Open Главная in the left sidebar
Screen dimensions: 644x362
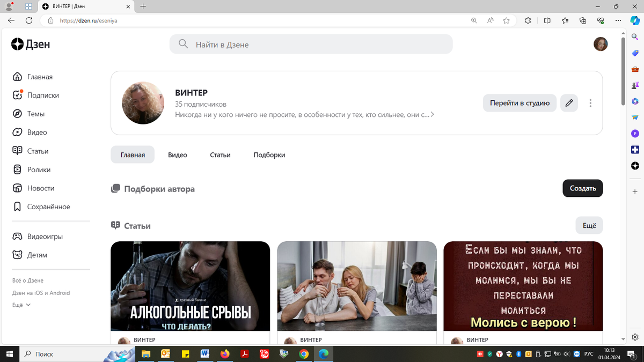click(x=33, y=77)
